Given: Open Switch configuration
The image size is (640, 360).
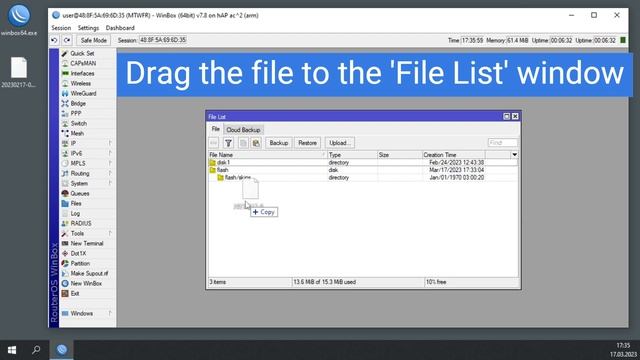Looking at the screenshot, I should (x=78, y=123).
